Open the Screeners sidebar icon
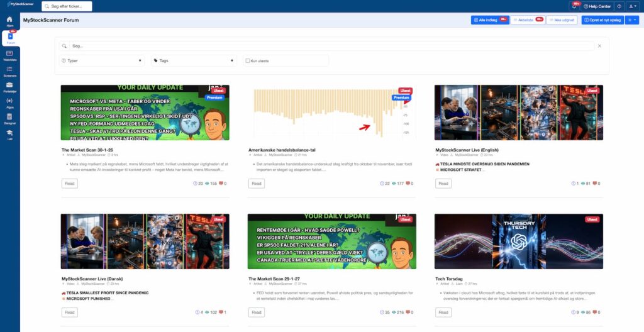 pos(9,71)
